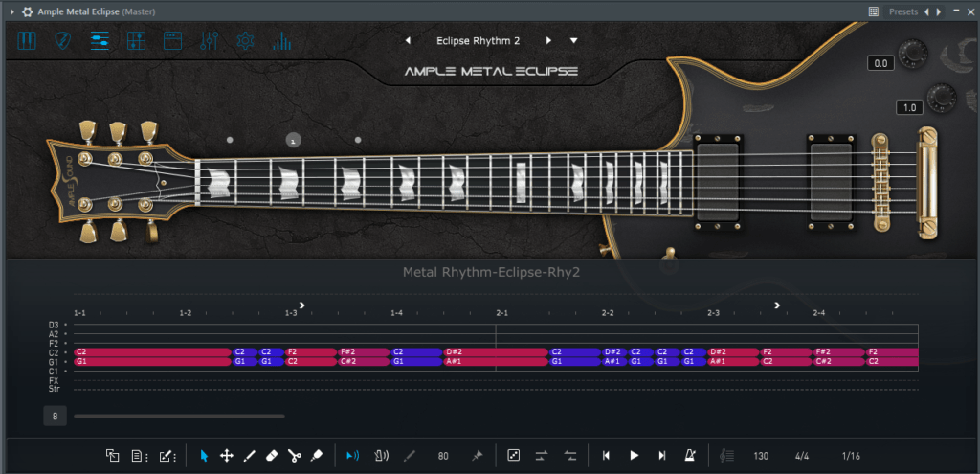Open the Main panel piano-keys icon
The width and height of the screenshot is (980, 474).
click(x=27, y=40)
